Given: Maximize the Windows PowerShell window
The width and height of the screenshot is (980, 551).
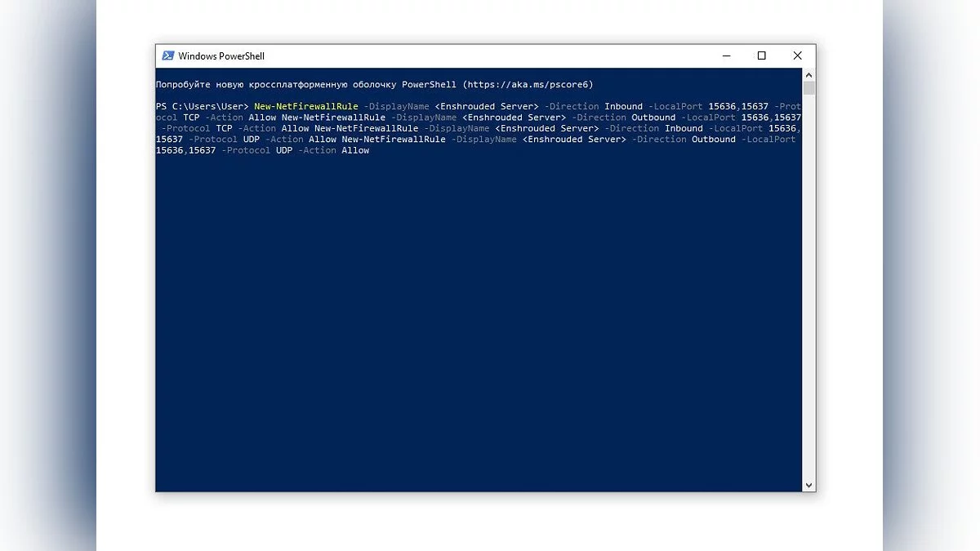Looking at the screenshot, I should [762, 56].
